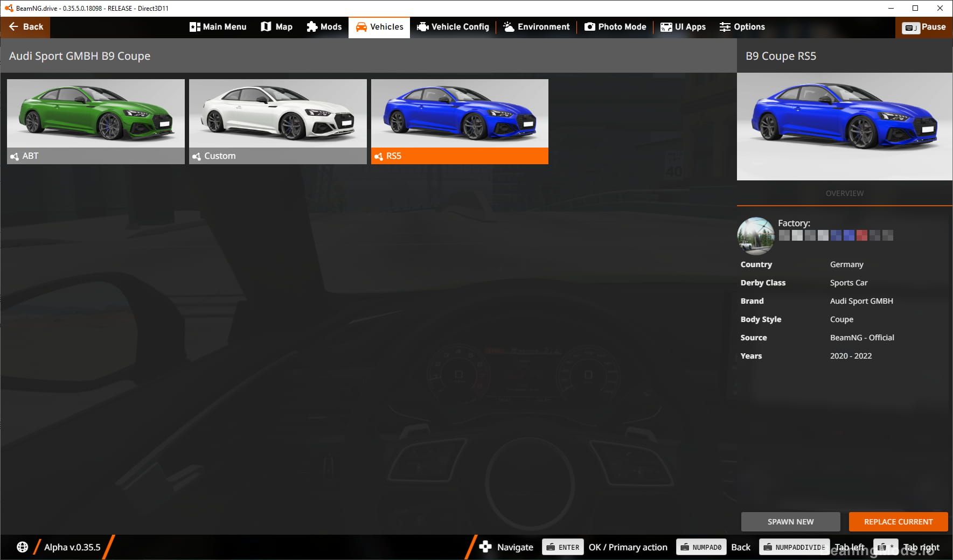Screen dimensions: 953x560
Task: Open the Environment tab
Action: point(536,27)
